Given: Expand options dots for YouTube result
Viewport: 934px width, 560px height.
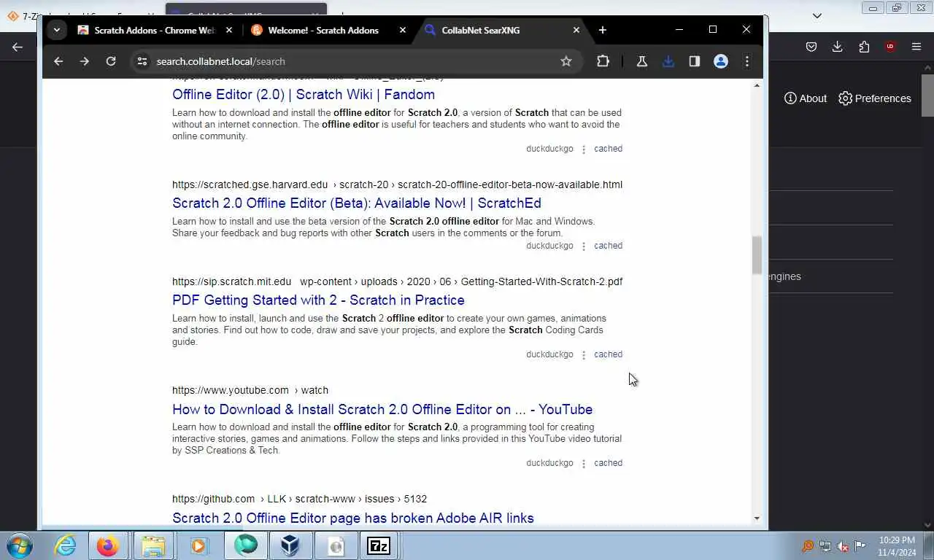Looking at the screenshot, I should (x=584, y=464).
